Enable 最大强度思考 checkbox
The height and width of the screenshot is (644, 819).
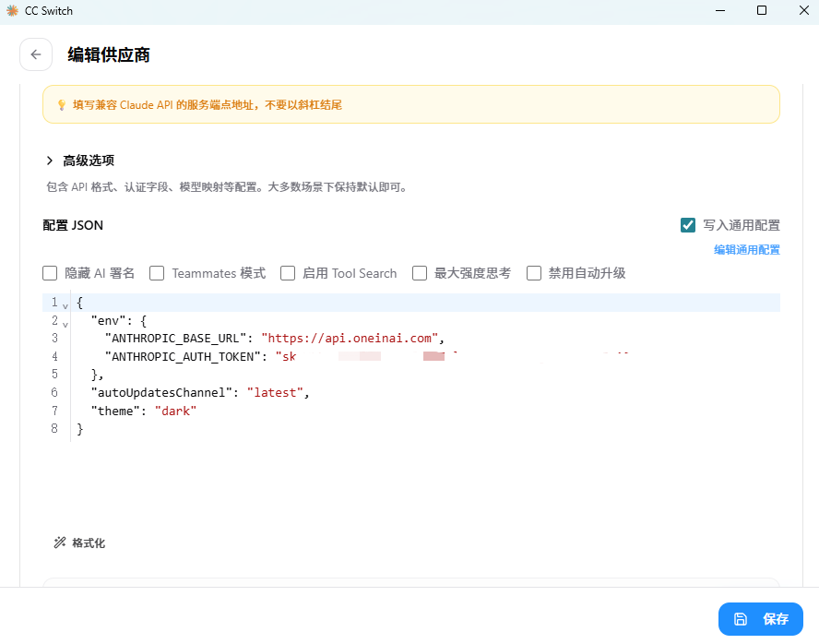[x=420, y=273]
